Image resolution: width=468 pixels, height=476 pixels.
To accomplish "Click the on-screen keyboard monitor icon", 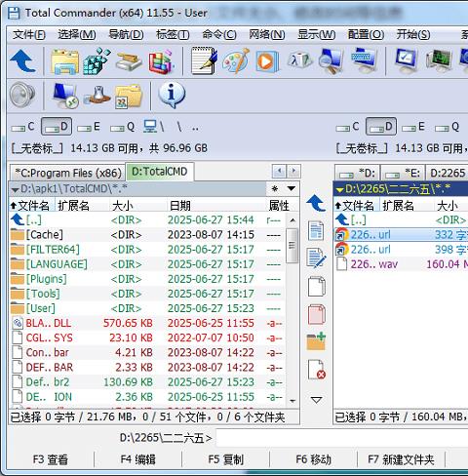I will (364, 60).
